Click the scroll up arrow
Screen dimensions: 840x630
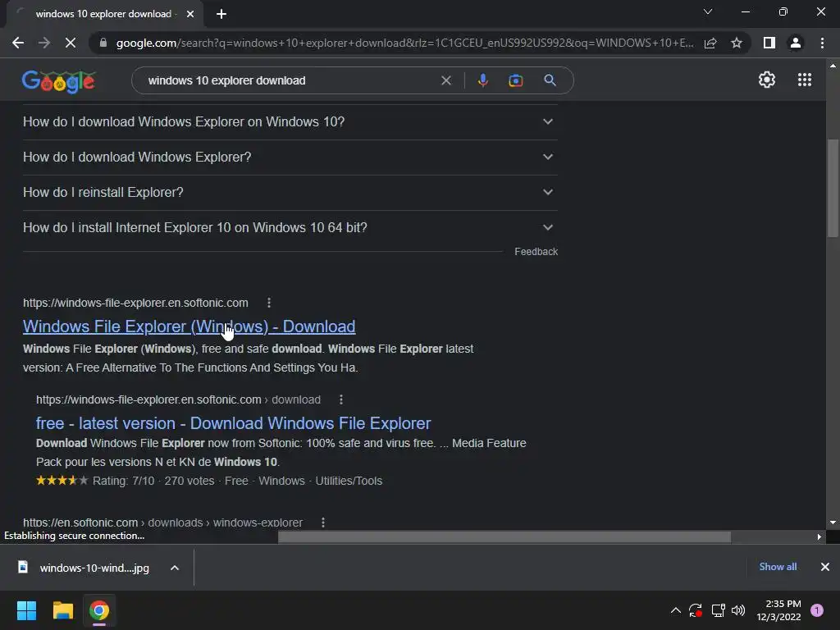[833, 66]
